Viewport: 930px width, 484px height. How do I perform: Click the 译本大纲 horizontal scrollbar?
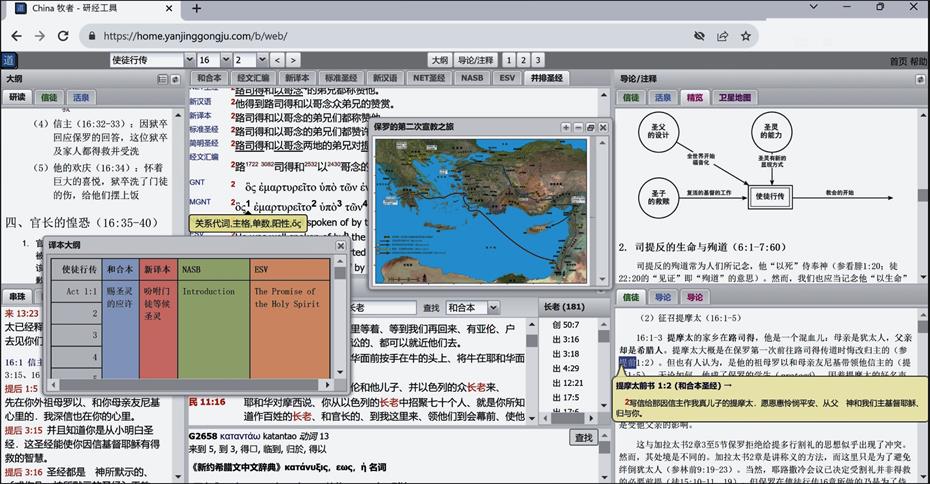(190, 385)
